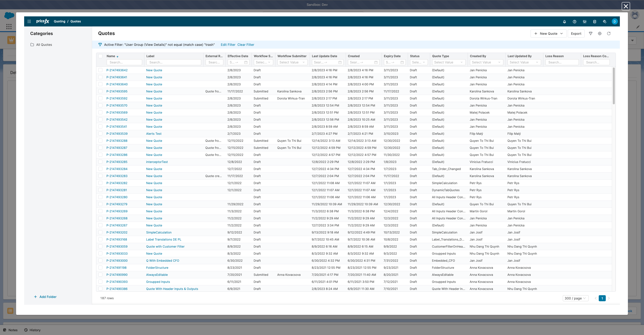This screenshot has height=335, width=644.
Task: Click the Edit Filter link
Action: (x=228, y=45)
